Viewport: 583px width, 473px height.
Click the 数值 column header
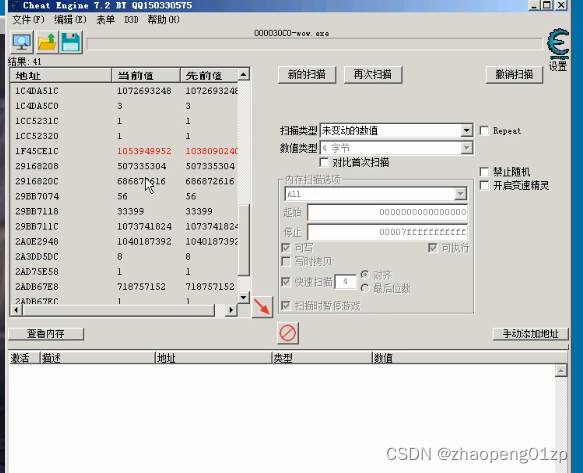(469, 358)
